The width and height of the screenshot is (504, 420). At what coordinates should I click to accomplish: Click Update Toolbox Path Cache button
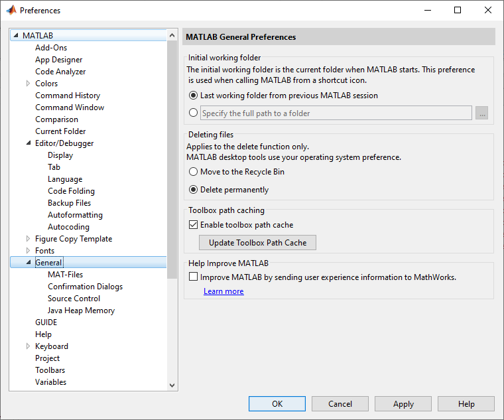pyautogui.click(x=257, y=242)
